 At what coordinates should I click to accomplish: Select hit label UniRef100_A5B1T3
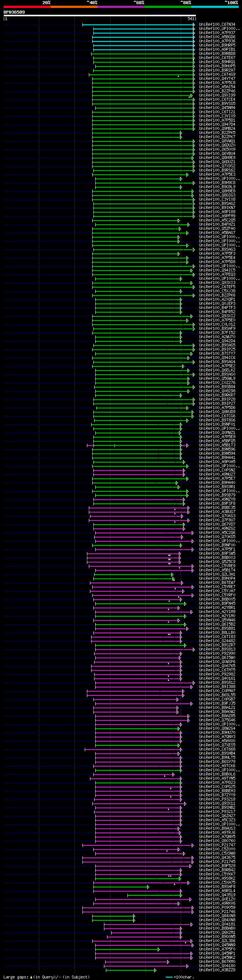pos(217,446)
